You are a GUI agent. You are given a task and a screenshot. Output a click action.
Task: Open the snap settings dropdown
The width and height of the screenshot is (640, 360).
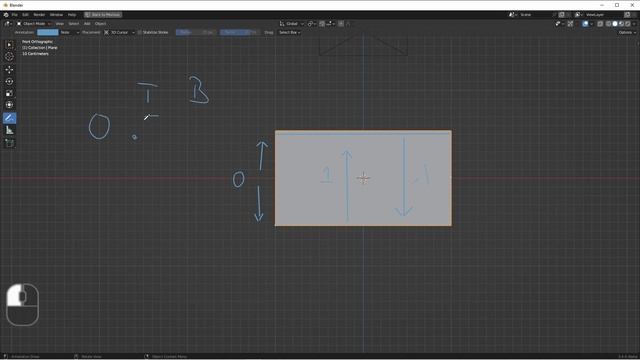pyautogui.click(x=330, y=24)
